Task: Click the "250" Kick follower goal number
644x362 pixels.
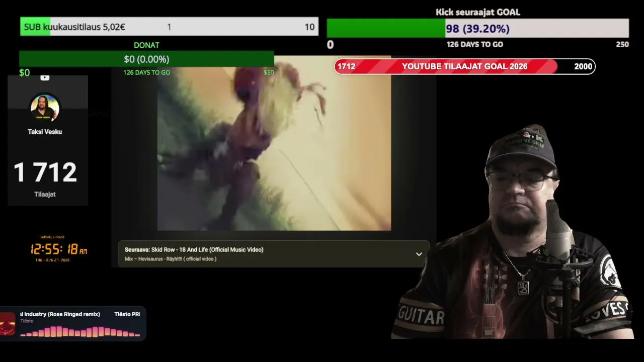Action: pyautogui.click(x=622, y=44)
